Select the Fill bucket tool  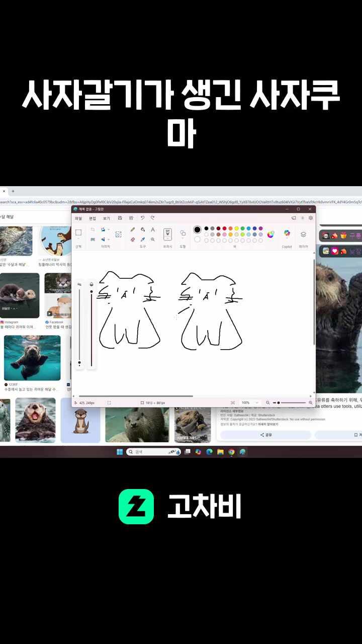(143, 229)
